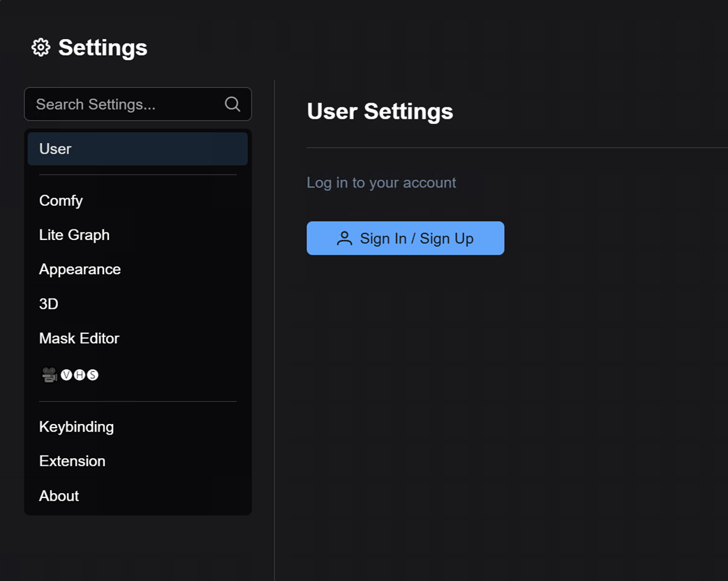728x581 pixels.
Task: Click the search magnifier icon
Action: click(x=232, y=104)
